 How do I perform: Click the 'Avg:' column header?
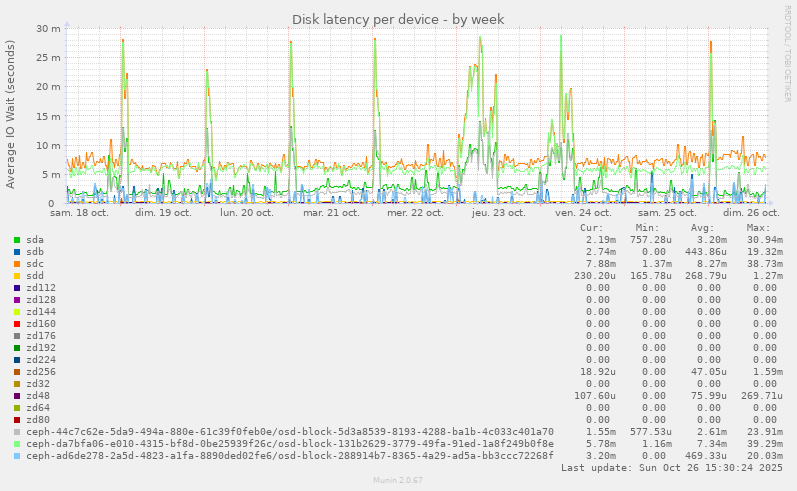point(703,228)
